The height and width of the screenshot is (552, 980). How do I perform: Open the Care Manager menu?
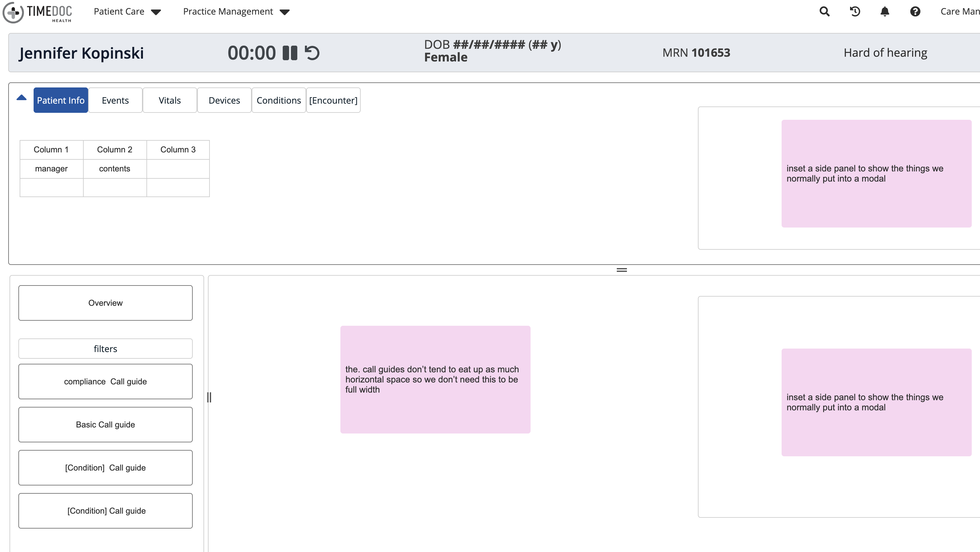pyautogui.click(x=959, y=11)
